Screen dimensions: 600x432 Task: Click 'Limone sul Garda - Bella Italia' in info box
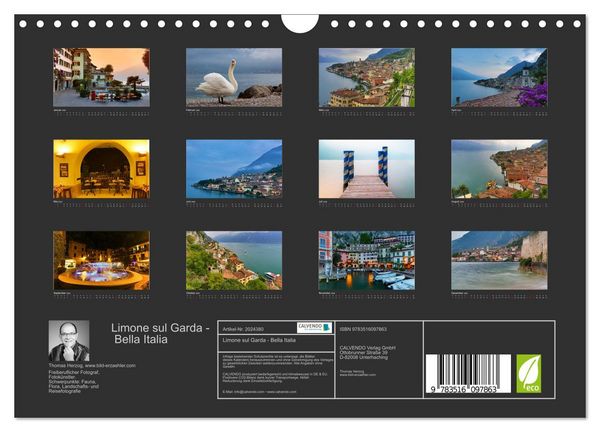[x=259, y=340]
